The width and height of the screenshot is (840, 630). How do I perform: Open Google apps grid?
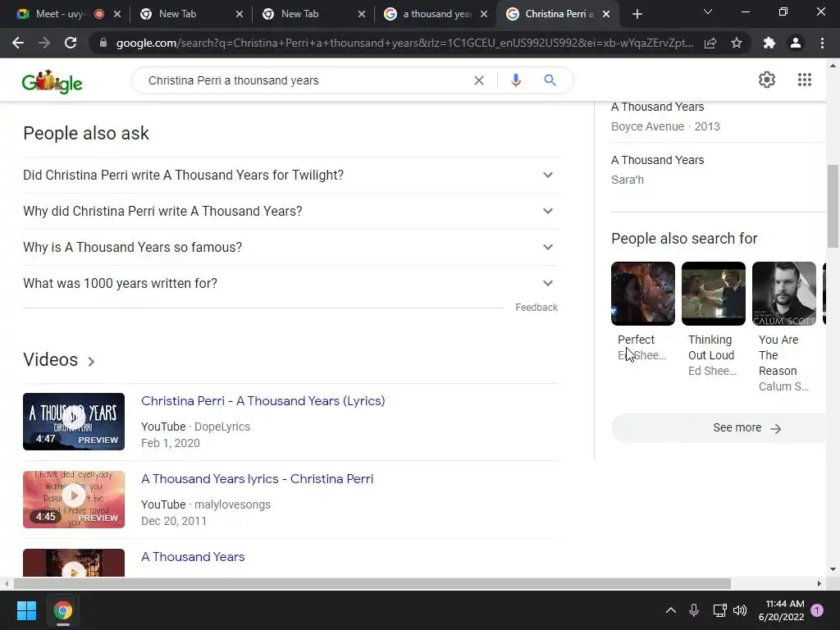pos(804,80)
